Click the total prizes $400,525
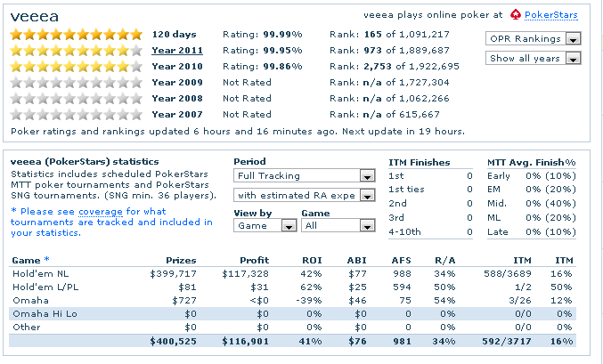 click(174, 341)
